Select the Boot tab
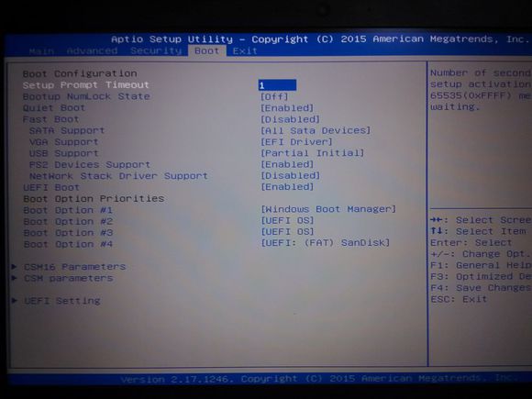 point(206,50)
